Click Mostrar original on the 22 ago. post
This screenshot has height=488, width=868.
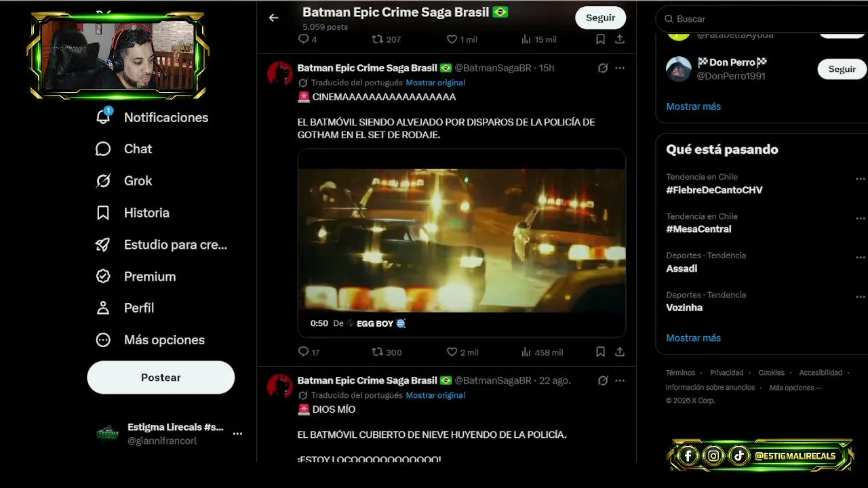pos(435,395)
